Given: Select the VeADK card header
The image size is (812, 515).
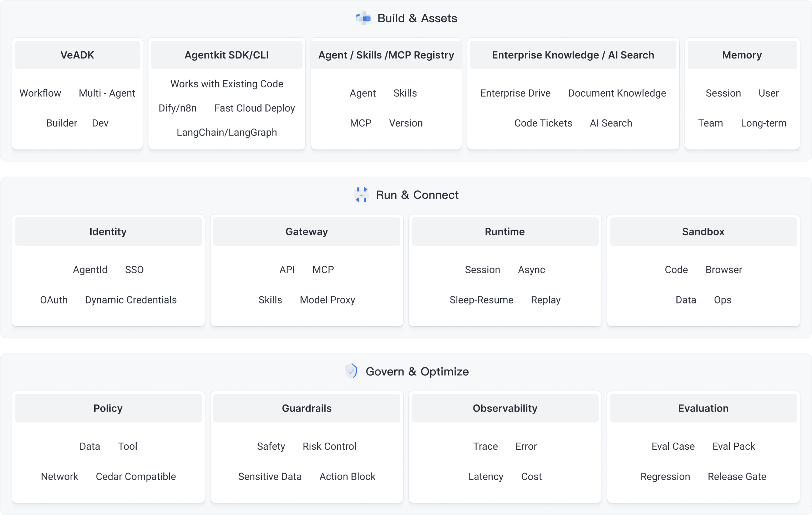Looking at the screenshot, I should pos(77,55).
